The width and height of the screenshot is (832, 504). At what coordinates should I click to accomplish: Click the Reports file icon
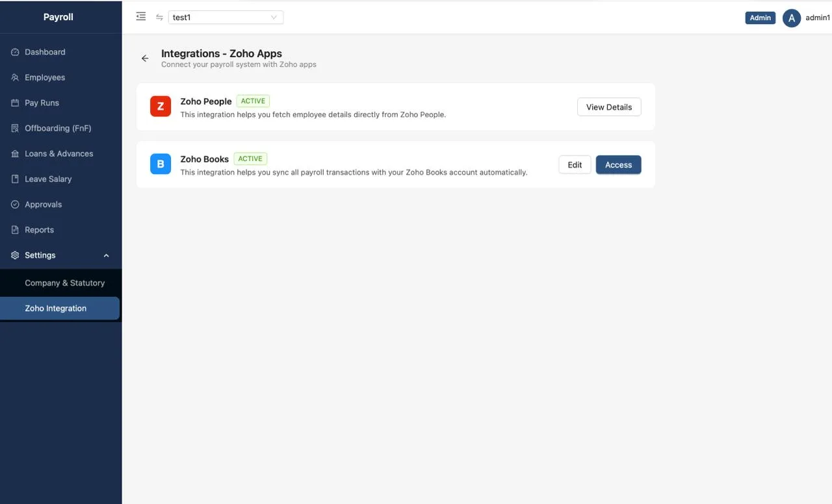point(15,230)
